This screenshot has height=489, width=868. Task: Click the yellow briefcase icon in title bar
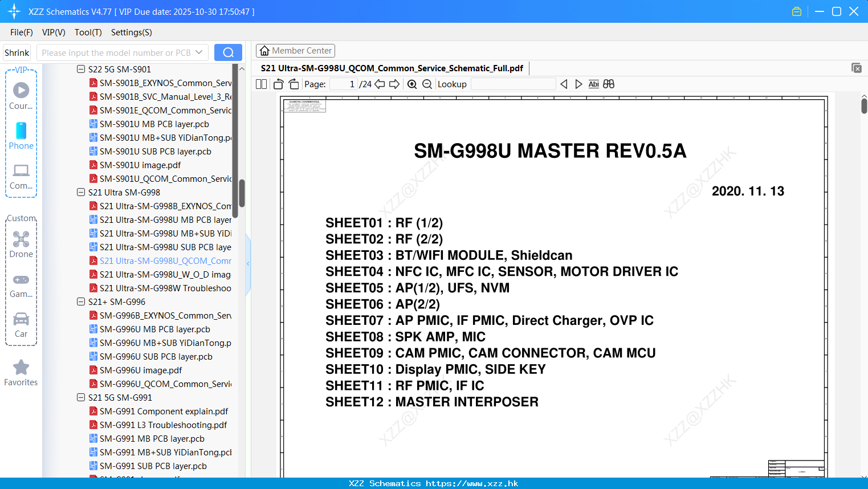797,11
